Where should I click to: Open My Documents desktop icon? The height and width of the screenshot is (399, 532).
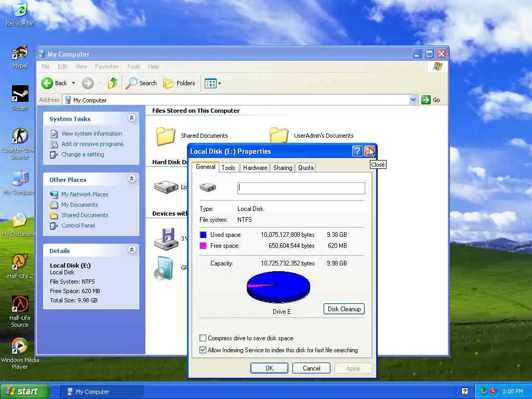[19, 224]
